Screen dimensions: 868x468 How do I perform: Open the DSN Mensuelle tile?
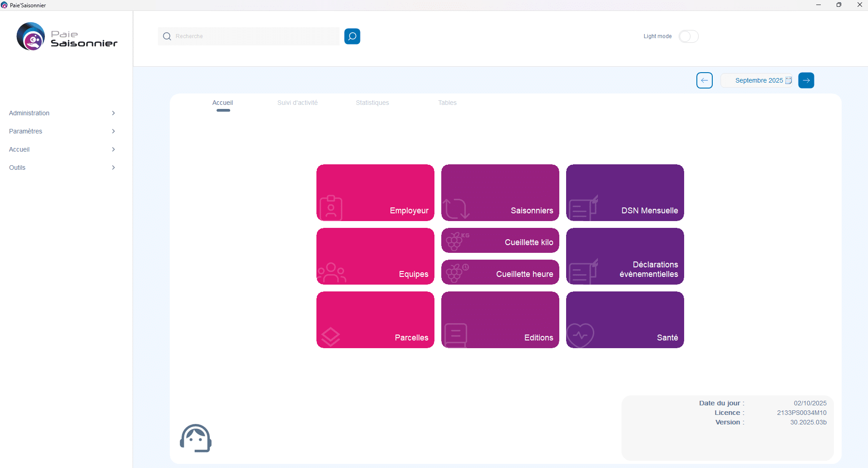(625, 192)
